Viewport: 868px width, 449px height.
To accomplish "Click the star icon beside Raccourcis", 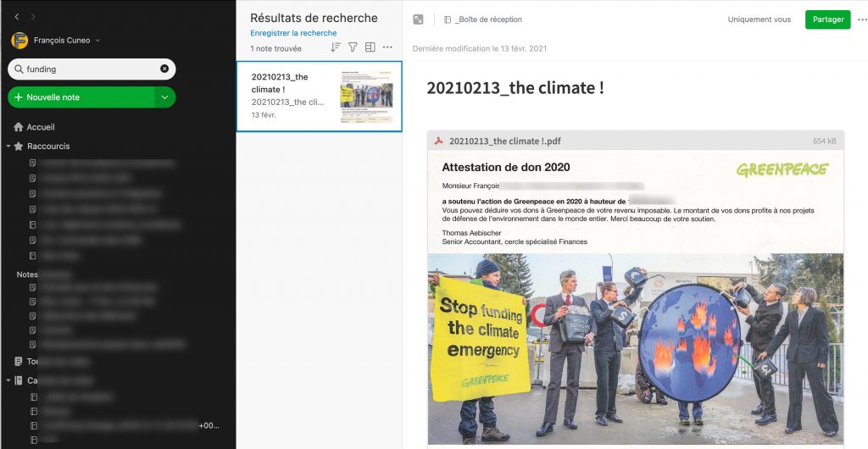I will (x=19, y=147).
